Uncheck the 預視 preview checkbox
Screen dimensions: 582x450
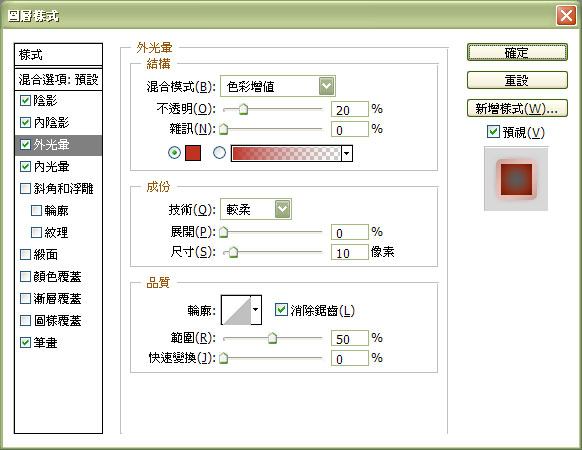[493, 131]
